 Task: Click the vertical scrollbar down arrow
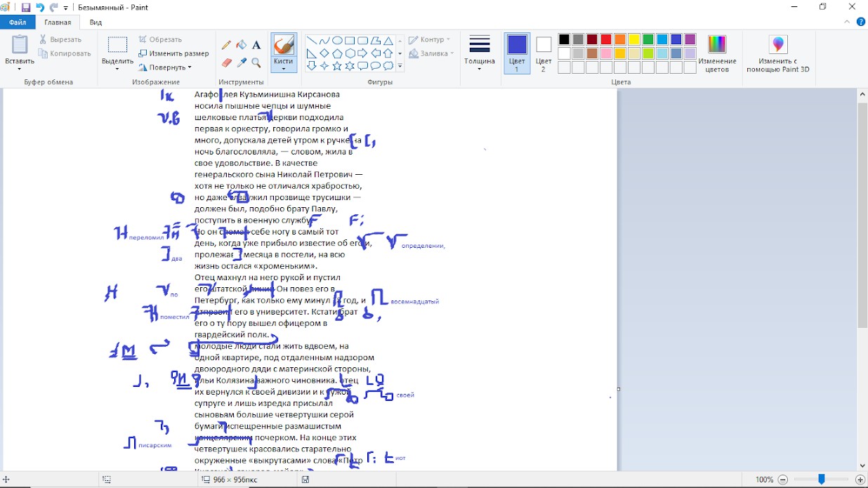tap(862, 465)
